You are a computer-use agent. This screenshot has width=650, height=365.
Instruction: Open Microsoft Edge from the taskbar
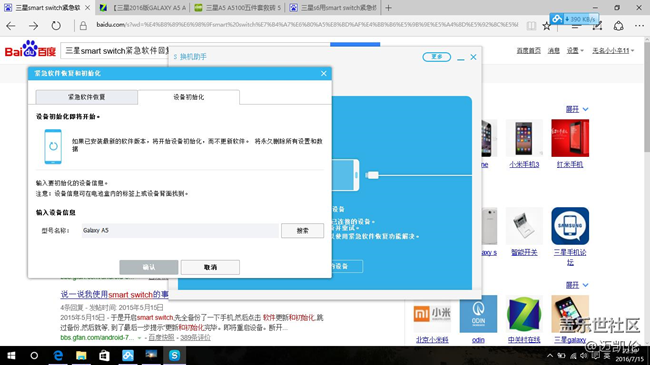pyautogui.click(x=58, y=355)
